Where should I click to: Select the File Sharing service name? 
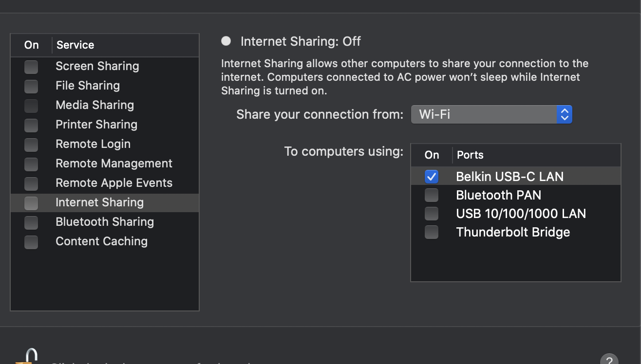[x=88, y=86]
